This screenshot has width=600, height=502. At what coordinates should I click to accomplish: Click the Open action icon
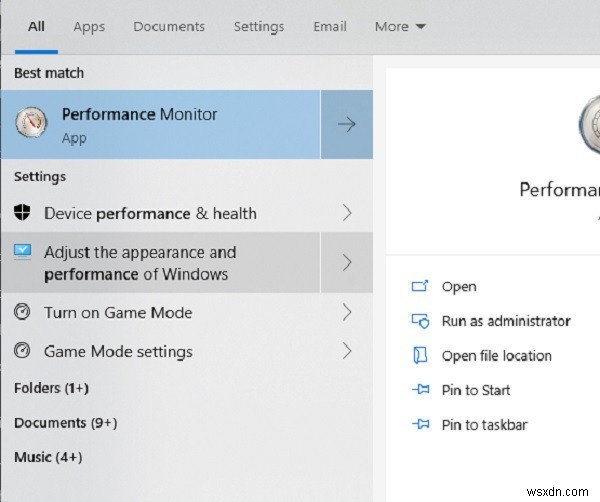point(420,286)
